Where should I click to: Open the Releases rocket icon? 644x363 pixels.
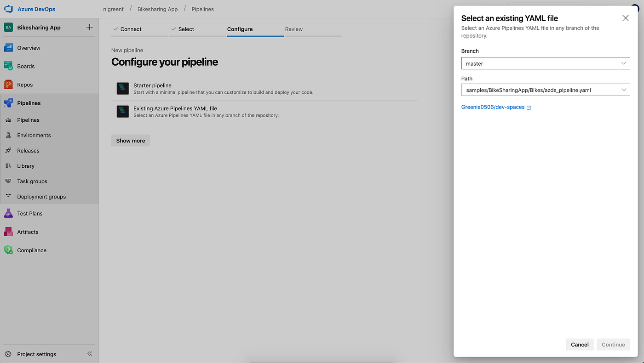coord(8,150)
